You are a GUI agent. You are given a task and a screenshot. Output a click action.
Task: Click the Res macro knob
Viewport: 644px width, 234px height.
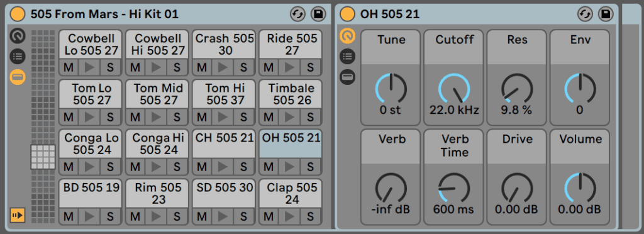point(517,88)
